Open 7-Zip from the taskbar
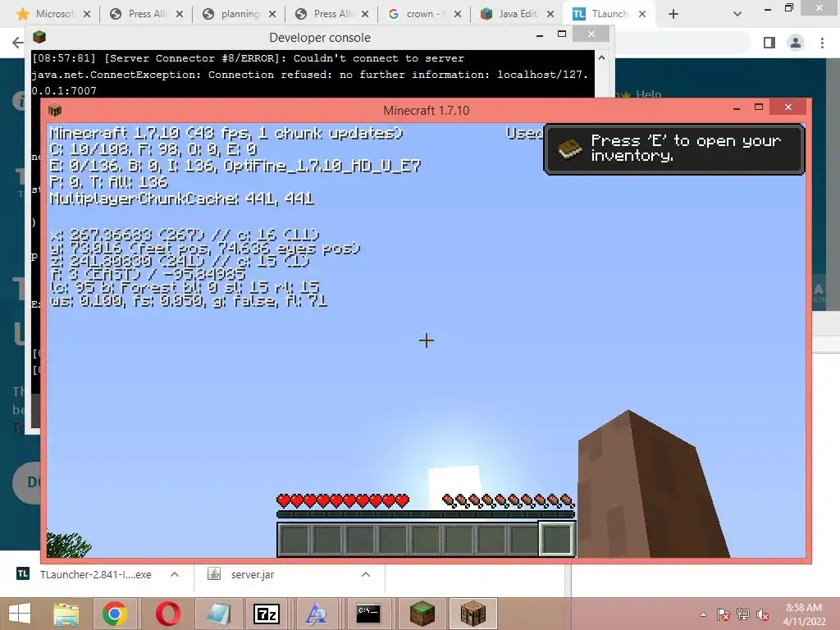The height and width of the screenshot is (630, 840). tap(267, 614)
